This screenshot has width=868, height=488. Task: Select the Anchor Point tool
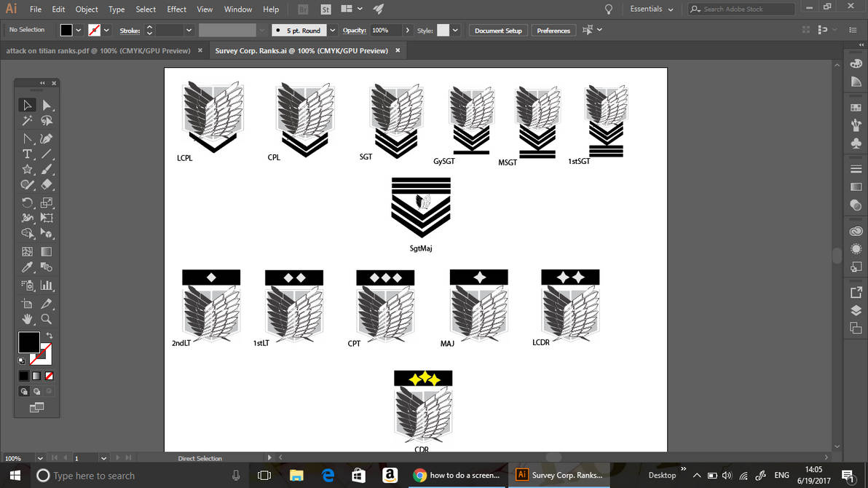click(x=26, y=138)
